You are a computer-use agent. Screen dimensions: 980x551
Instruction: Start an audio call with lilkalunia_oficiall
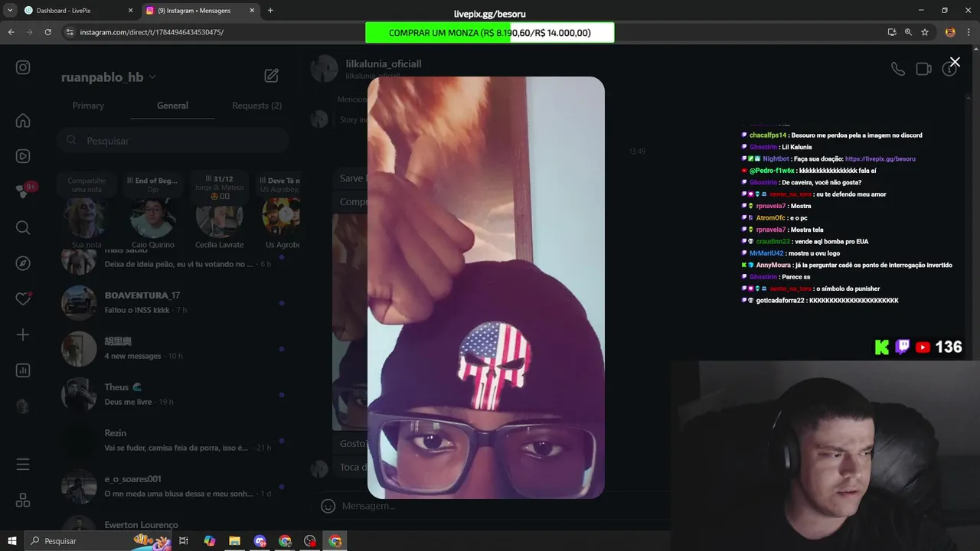(x=898, y=69)
